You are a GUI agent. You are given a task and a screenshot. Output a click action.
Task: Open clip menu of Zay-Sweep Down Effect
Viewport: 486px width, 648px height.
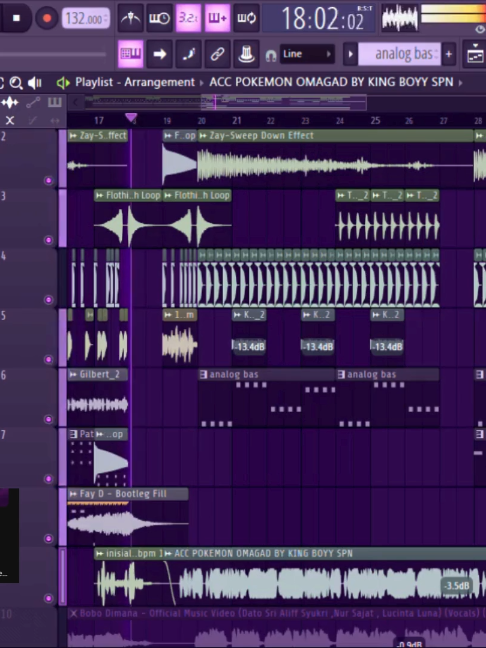tap(203, 136)
